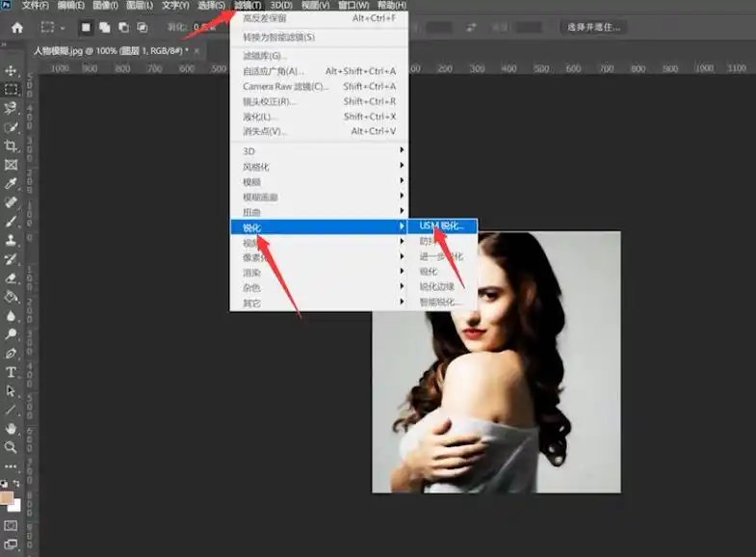
Task: Enable New Selection mode in options bar
Action: coord(85,28)
